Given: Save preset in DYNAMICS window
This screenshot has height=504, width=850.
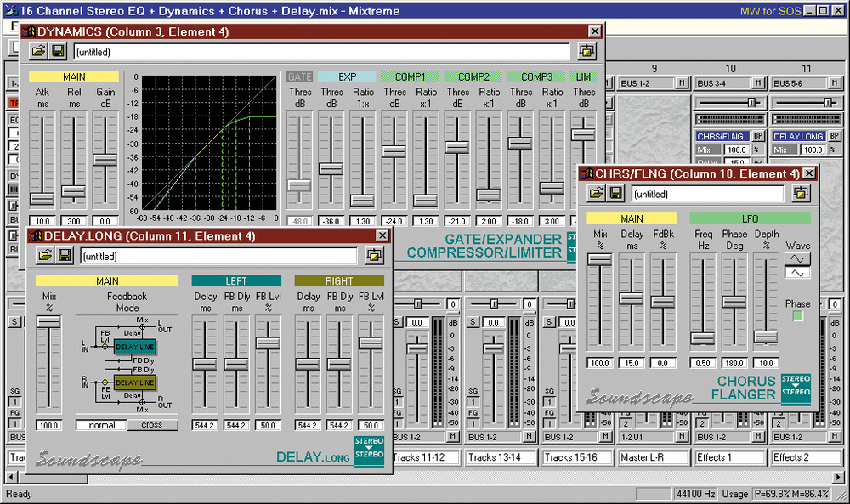Looking at the screenshot, I should point(58,52).
